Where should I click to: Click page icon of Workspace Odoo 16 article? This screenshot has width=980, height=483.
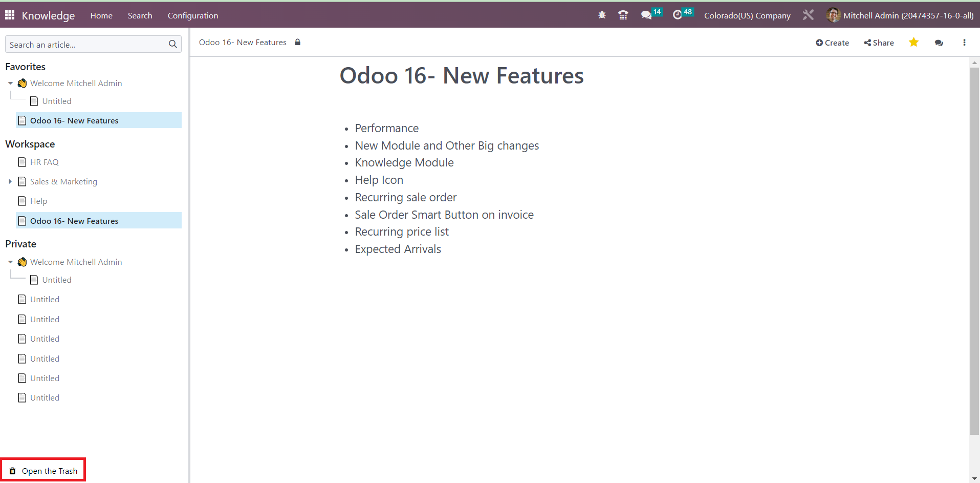[x=22, y=221]
